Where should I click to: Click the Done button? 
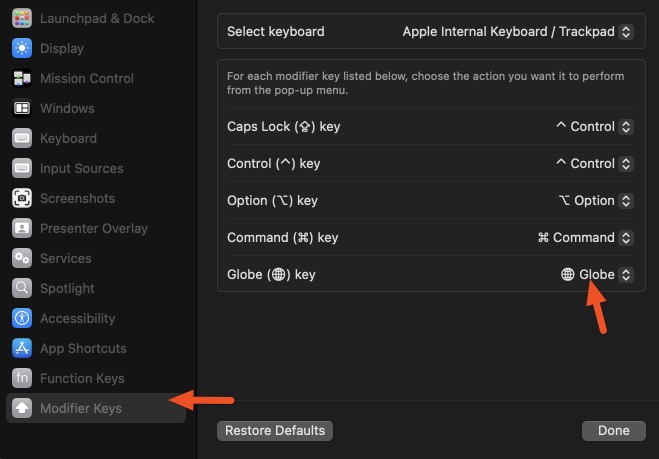(x=613, y=430)
